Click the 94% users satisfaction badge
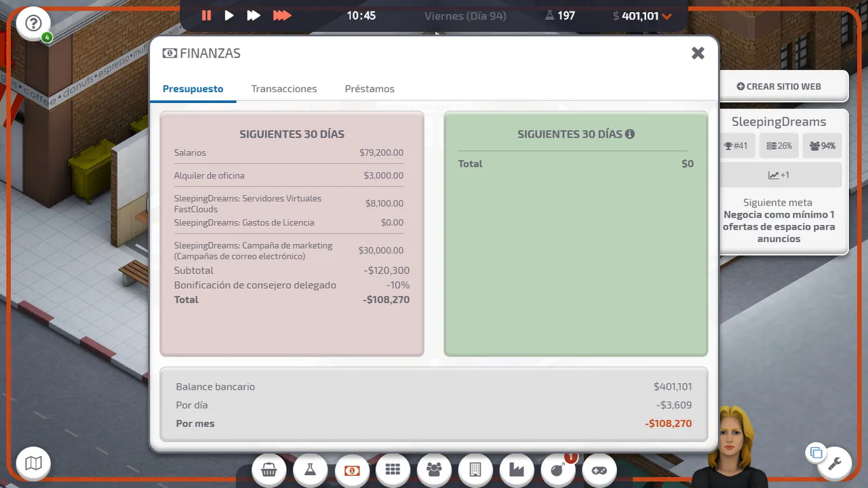This screenshot has height=488, width=868. (823, 146)
